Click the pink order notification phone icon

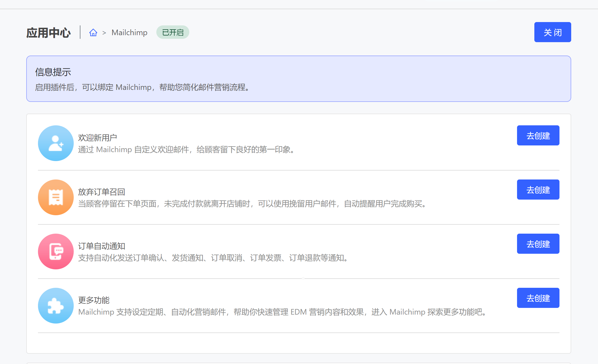56,252
